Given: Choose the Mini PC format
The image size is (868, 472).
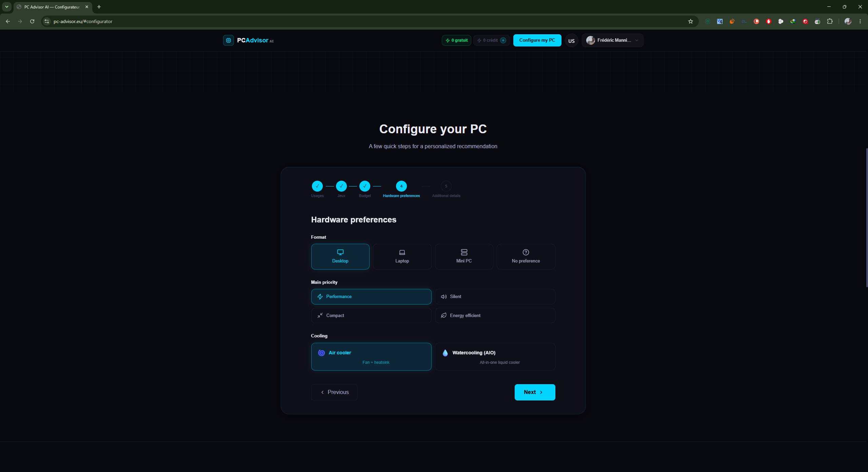Looking at the screenshot, I should click(464, 257).
